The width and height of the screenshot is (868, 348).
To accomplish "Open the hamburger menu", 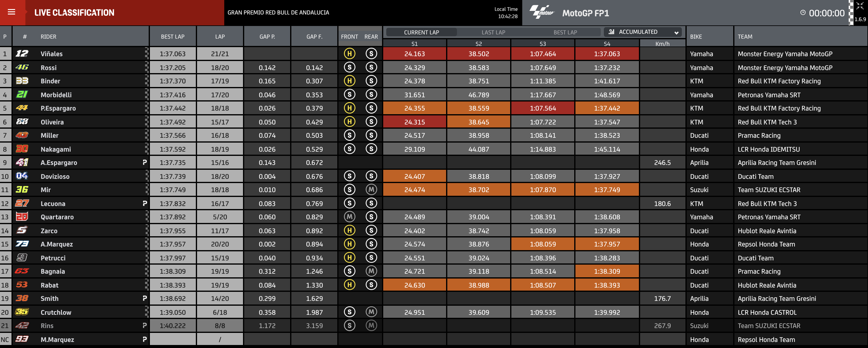I will pos(11,12).
